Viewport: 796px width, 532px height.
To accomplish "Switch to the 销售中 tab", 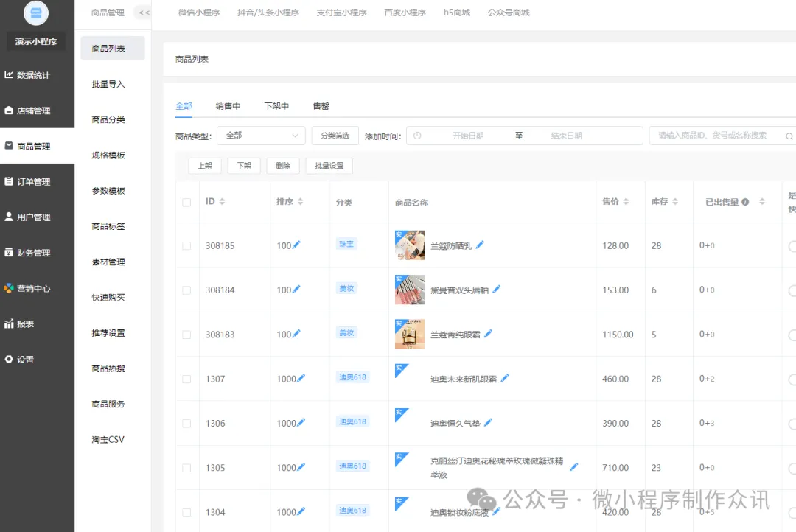I will [228, 106].
